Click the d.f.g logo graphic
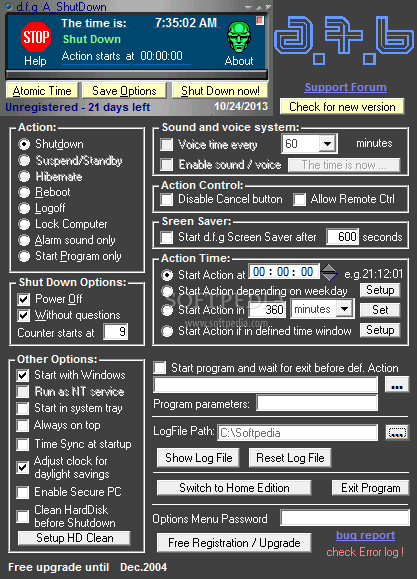417x579 pixels. pos(344,40)
